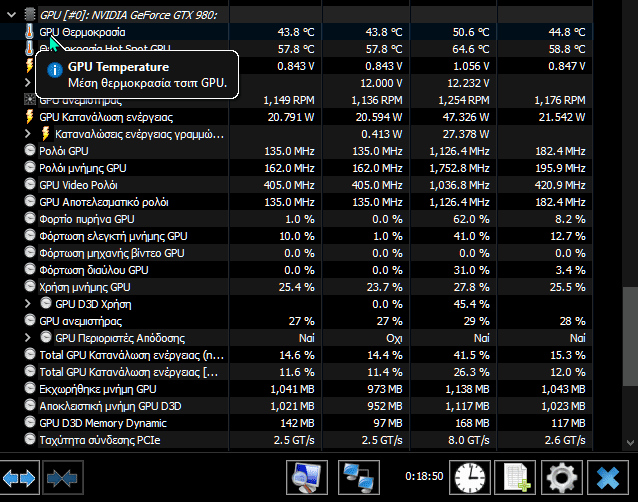Select the Εκχωρήθηκε μνήμη GPU row label
Screen dimensions: 638x502
[x=98, y=389]
